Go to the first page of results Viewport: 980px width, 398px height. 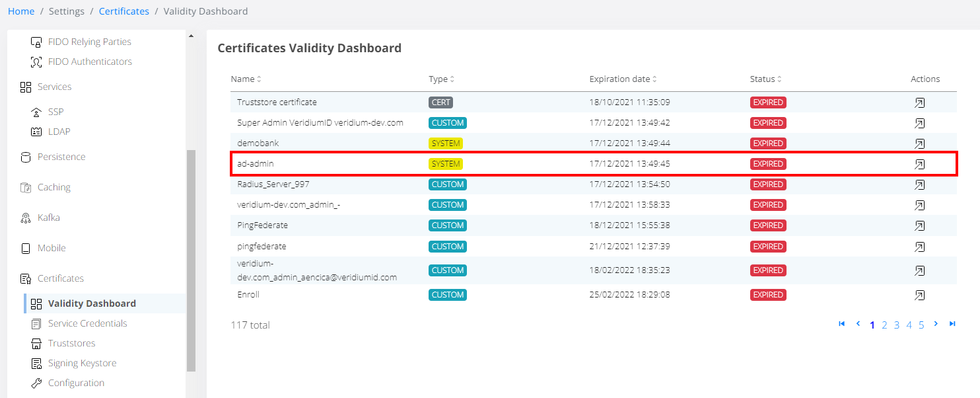pos(841,324)
